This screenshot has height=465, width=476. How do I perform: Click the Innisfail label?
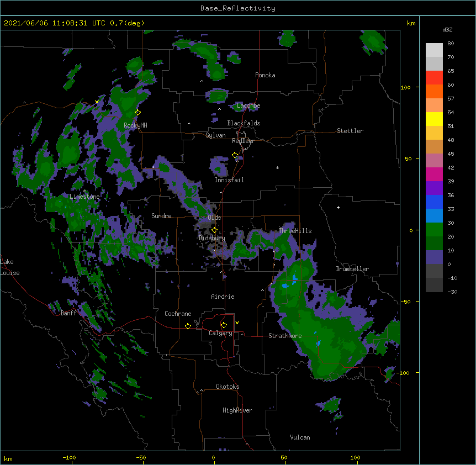tap(229, 180)
